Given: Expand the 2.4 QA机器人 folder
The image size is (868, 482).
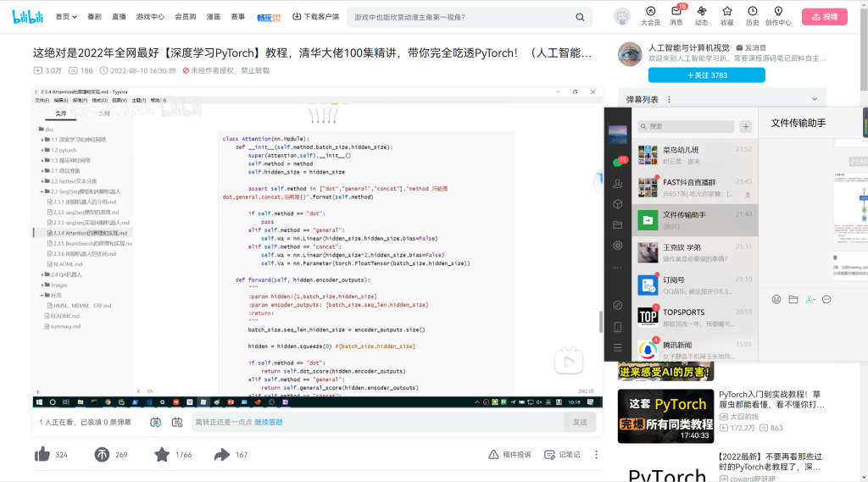Looking at the screenshot, I should [42, 274].
